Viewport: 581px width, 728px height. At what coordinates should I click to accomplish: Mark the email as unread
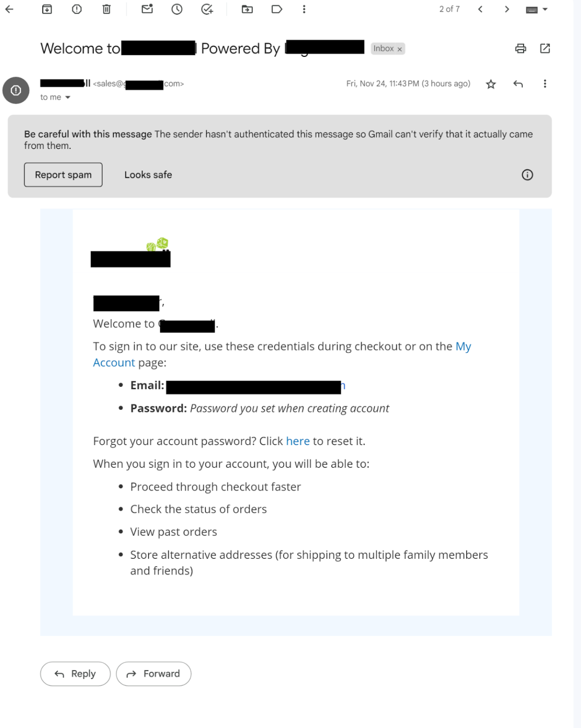click(x=147, y=9)
